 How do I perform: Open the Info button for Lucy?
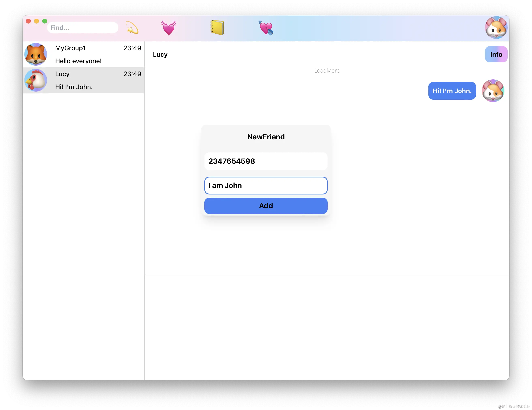496,54
